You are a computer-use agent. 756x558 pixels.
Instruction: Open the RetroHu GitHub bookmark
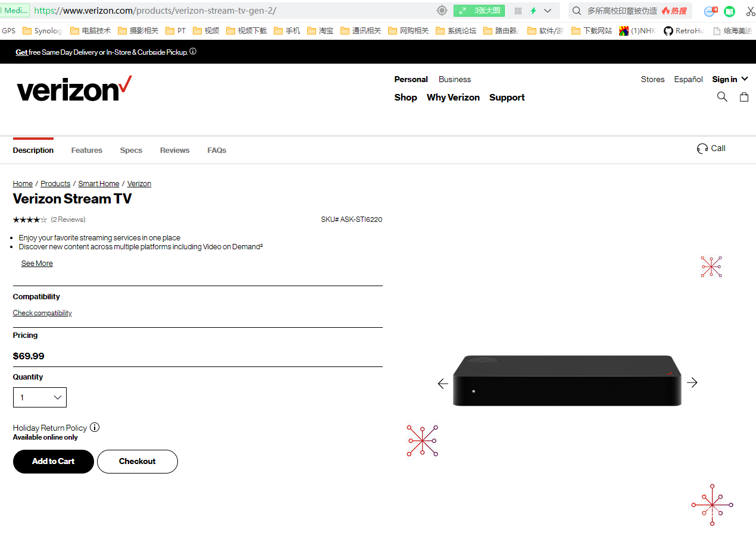click(683, 31)
